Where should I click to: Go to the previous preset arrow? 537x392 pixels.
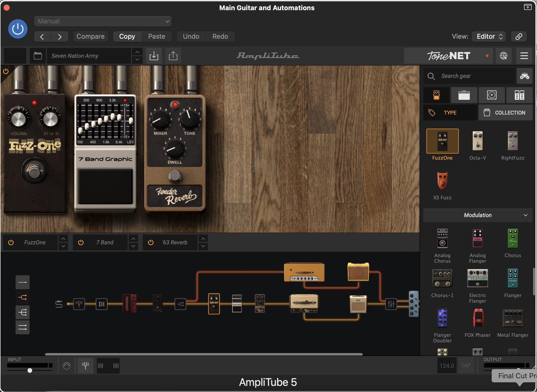42,37
